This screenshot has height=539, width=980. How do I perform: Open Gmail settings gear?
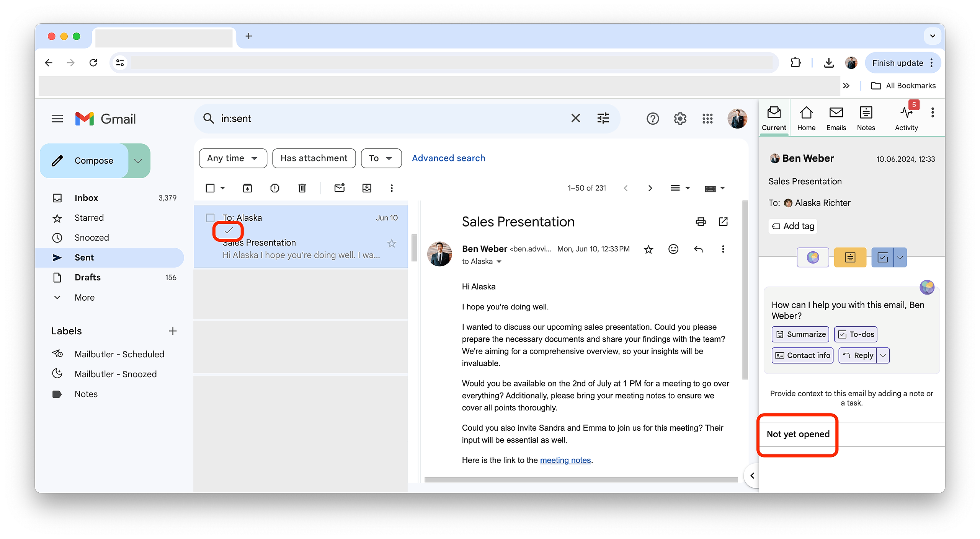680,119
